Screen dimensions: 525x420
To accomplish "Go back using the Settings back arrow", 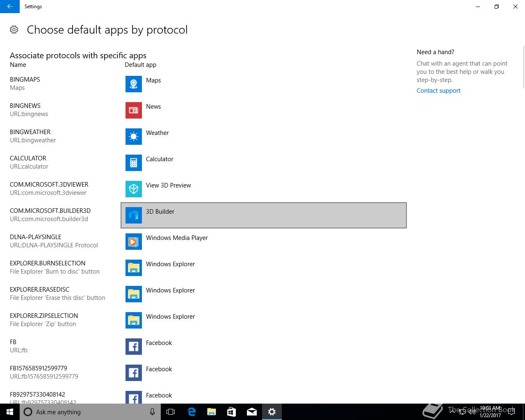I will click(10, 7).
